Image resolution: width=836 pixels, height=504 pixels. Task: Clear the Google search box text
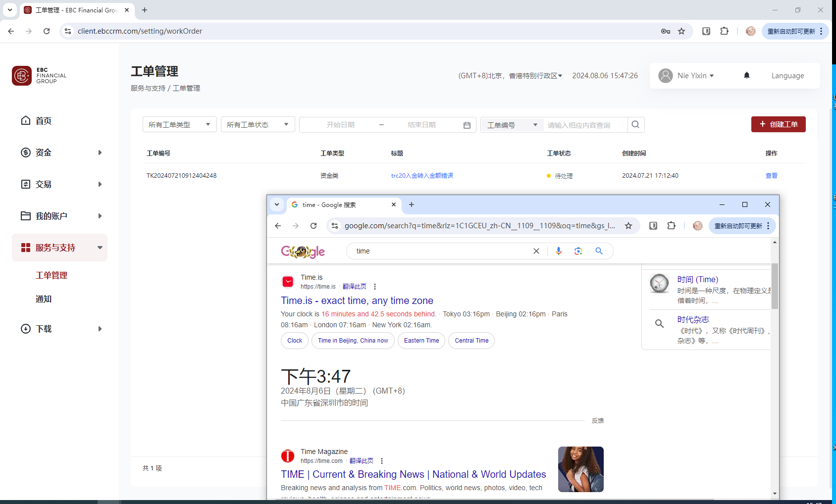pos(536,251)
